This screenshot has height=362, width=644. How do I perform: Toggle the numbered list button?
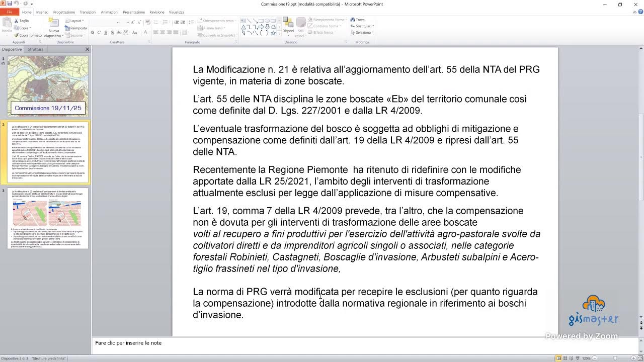[x=166, y=22]
